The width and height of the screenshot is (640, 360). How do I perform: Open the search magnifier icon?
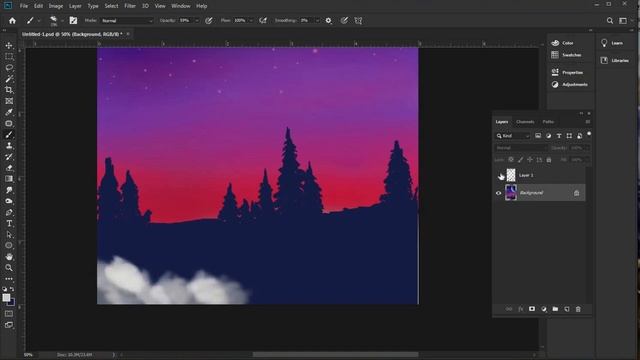pyautogui.click(x=610, y=20)
